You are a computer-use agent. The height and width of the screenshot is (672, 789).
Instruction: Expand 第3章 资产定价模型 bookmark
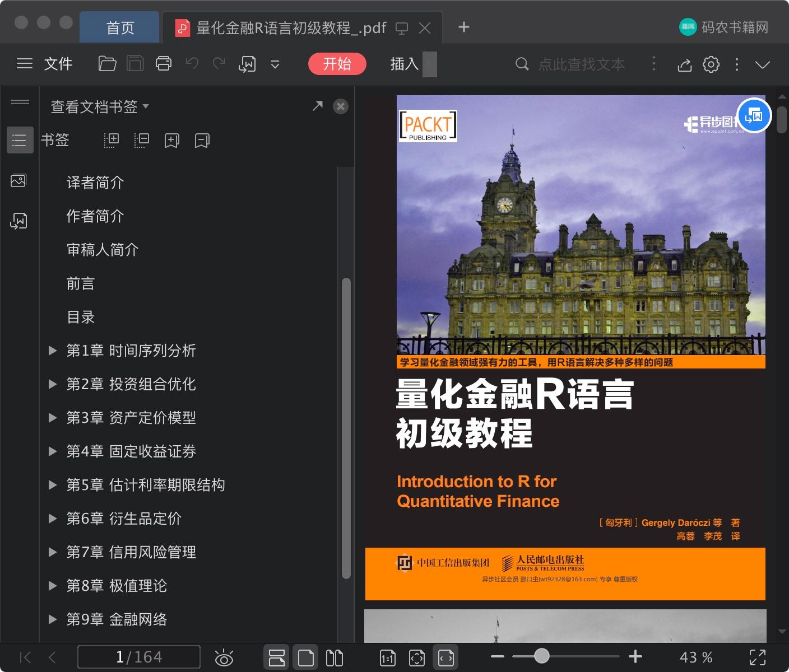coord(53,418)
